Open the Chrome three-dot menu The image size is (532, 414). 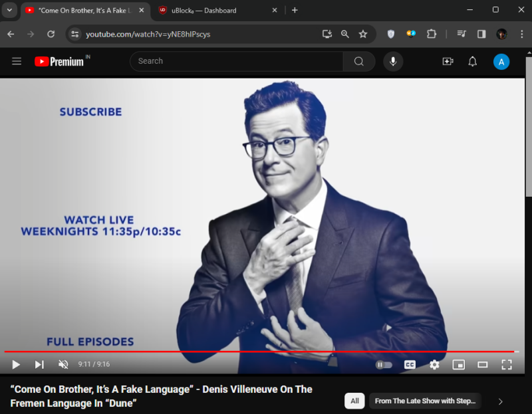click(x=522, y=34)
